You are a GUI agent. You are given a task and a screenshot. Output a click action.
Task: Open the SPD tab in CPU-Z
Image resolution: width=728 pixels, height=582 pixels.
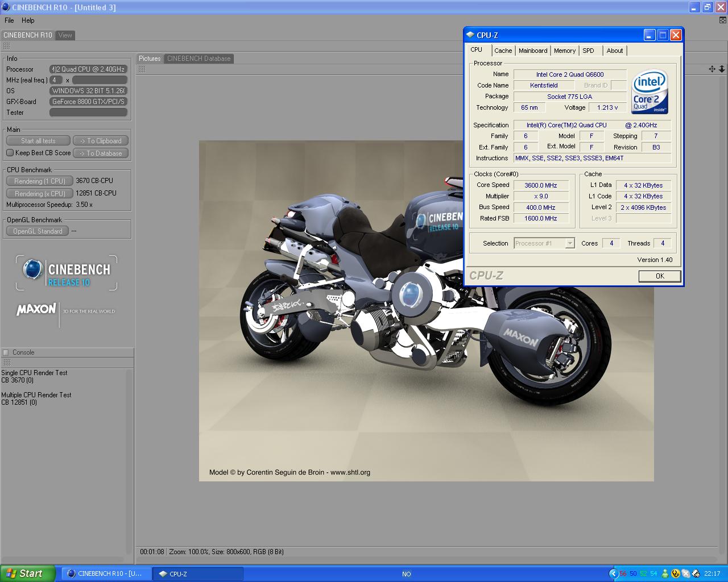click(589, 51)
